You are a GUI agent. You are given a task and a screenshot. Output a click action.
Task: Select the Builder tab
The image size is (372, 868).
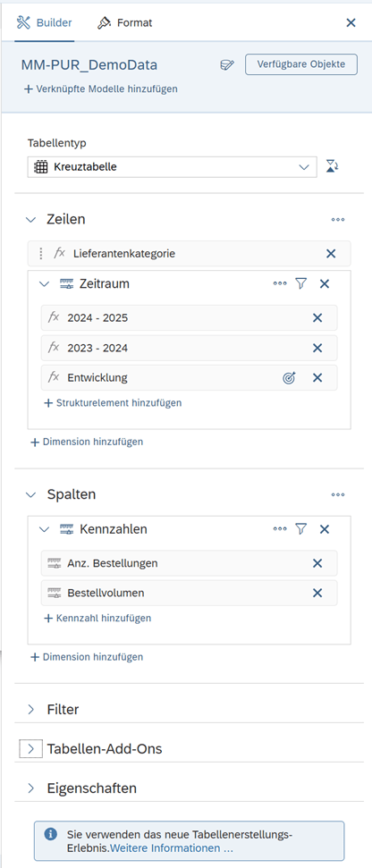(x=45, y=23)
